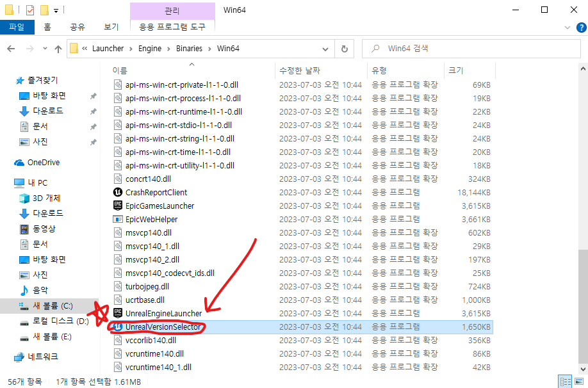Open the CrashReportClient application icon

pyautogui.click(x=118, y=192)
